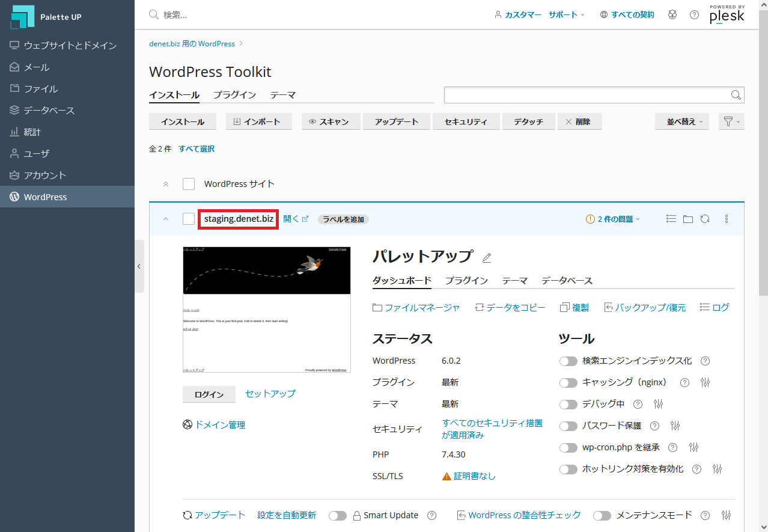This screenshot has height=532, width=768.
Task: Click the インストール button
Action: click(183, 121)
